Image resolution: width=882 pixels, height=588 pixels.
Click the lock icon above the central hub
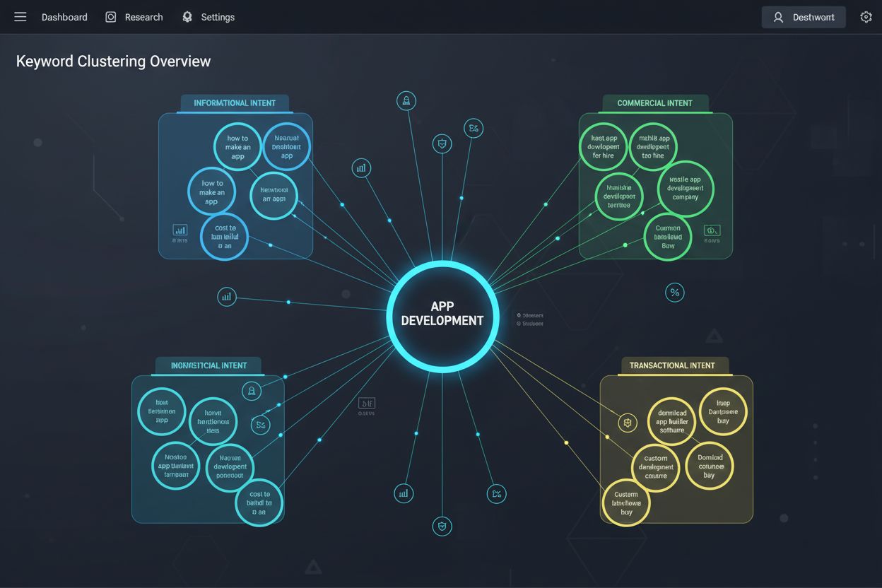406,100
